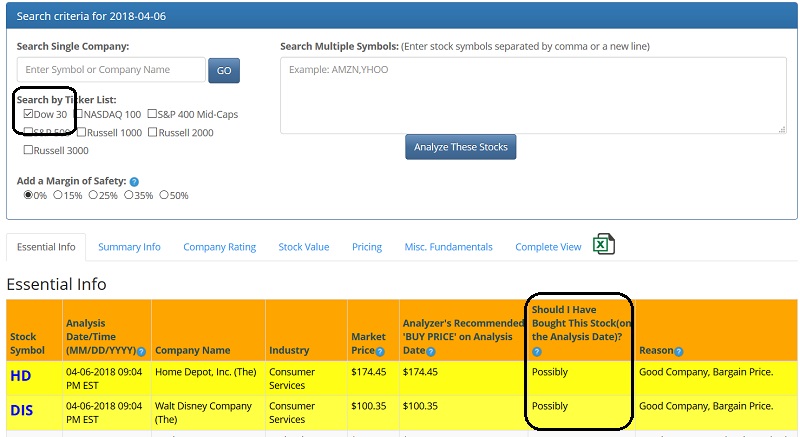Open the Summary Info tab
Image resolution: width=800 pixels, height=437 pixels.
(x=129, y=247)
